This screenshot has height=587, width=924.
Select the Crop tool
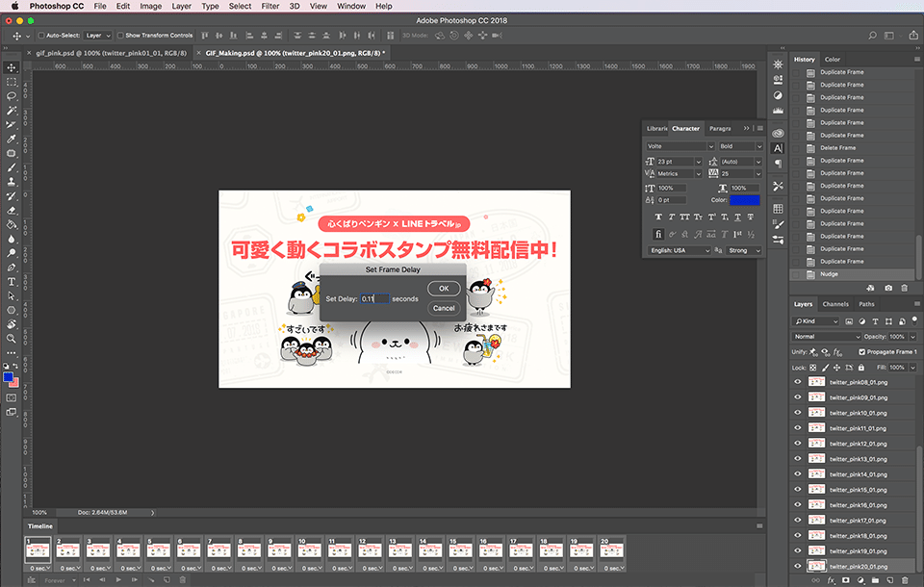12,125
